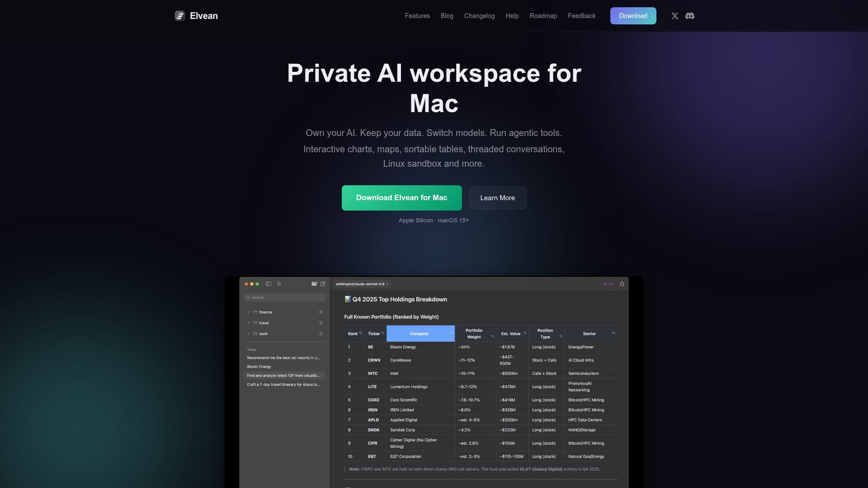Expand the work folder chevron

pyautogui.click(x=248, y=334)
